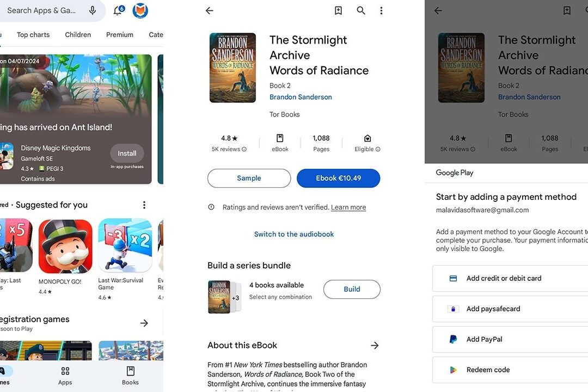Tap the eBook format icon

click(x=280, y=138)
